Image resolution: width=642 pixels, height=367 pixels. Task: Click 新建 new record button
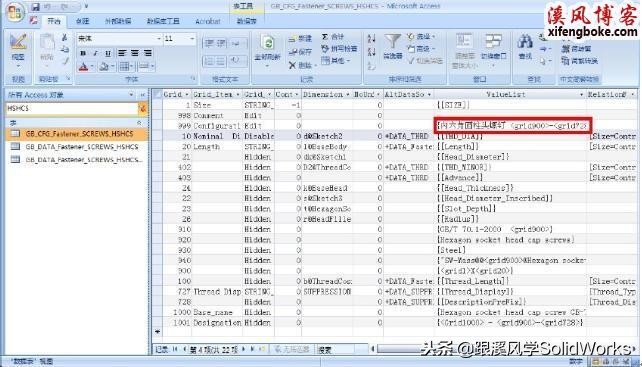[300, 39]
